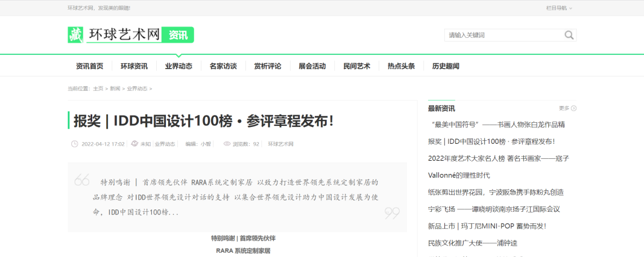Select the 业界动态 nav item
This screenshot has width=644, height=257.
(178, 66)
